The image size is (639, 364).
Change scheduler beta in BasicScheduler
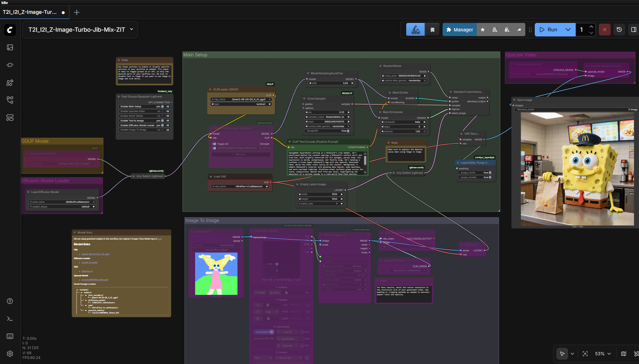404,122
